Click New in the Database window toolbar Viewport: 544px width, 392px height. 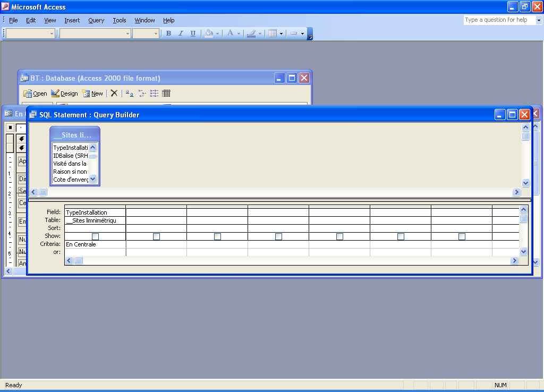click(x=92, y=93)
